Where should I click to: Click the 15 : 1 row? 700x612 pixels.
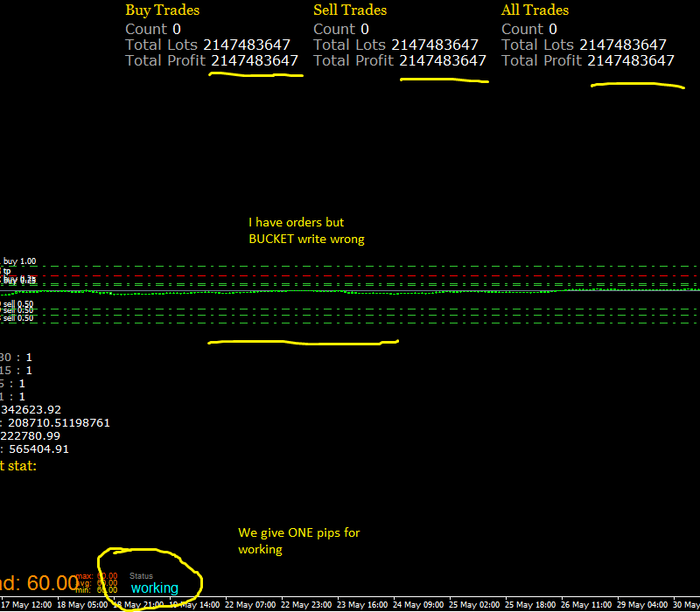click(16, 370)
